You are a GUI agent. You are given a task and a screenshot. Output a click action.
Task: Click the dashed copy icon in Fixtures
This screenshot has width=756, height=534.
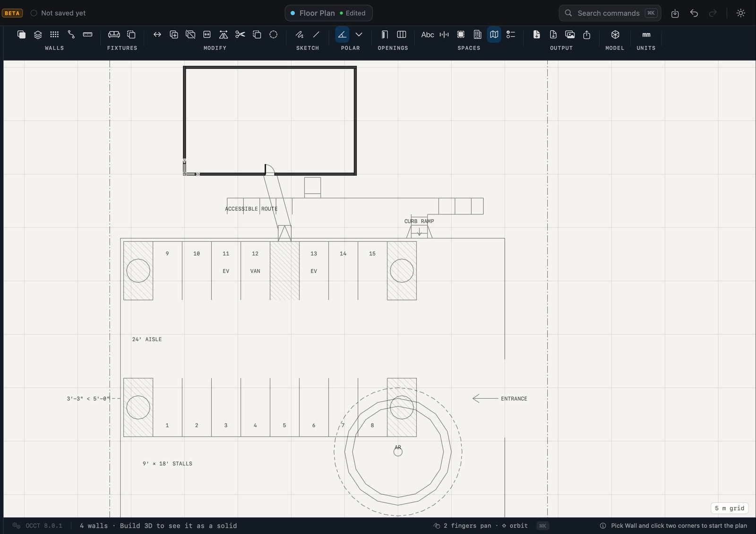131,34
